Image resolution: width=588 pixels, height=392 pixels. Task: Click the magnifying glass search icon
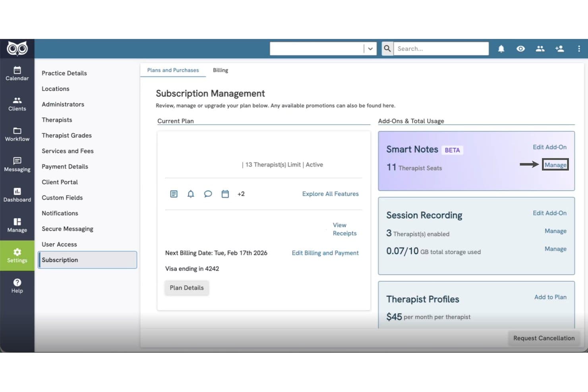coord(387,48)
